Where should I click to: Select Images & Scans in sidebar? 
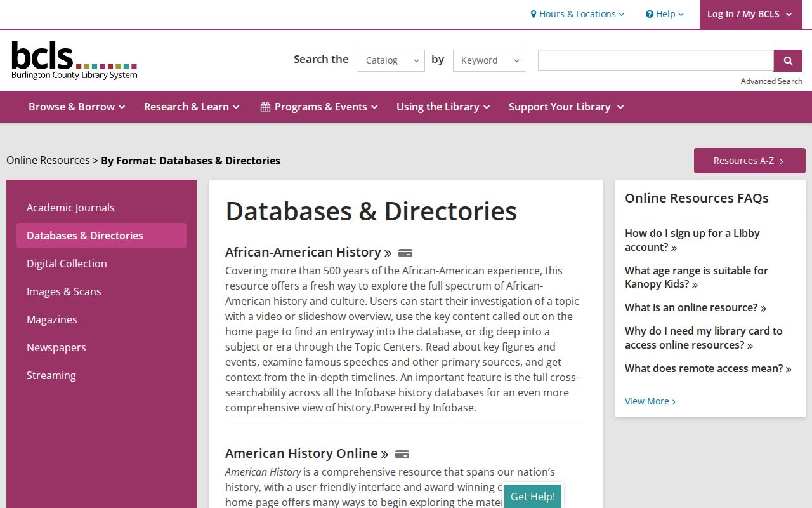point(101,291)
